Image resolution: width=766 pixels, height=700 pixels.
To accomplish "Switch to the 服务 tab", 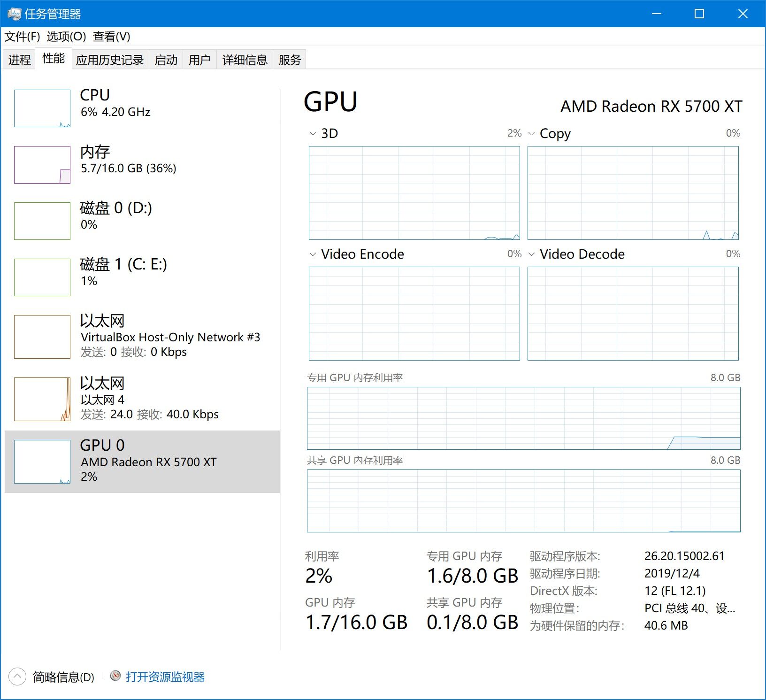I will (290, 60).
